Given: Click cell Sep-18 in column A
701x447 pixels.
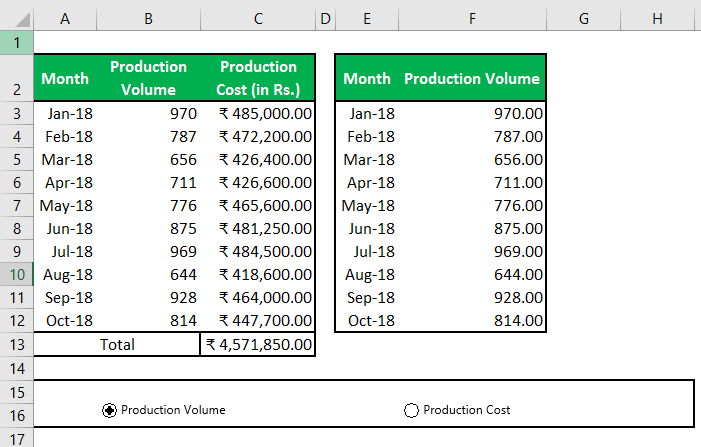Looking at the screenshot, I should tap(65, 298).
